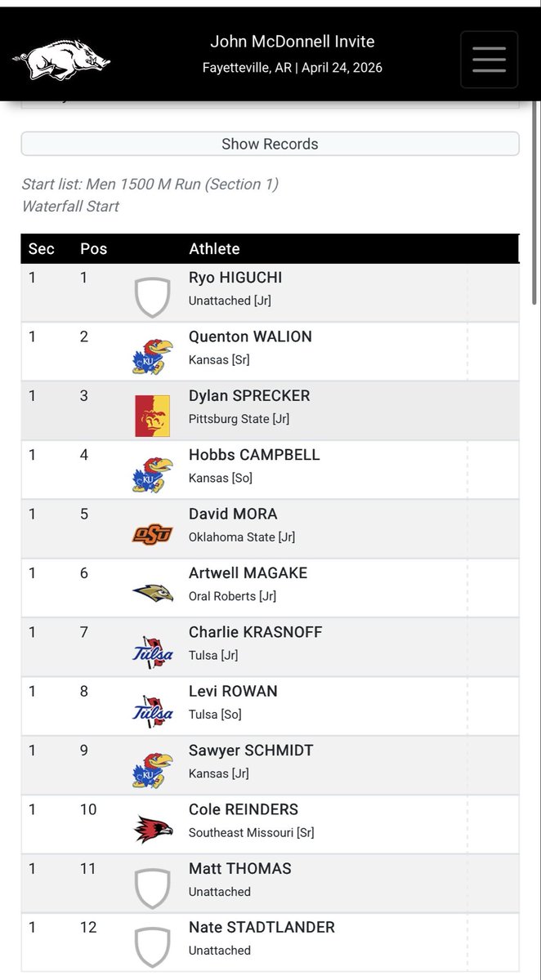Click the page scrollbar on right edge
Screen dimensions: 541x980
(535, 204)
